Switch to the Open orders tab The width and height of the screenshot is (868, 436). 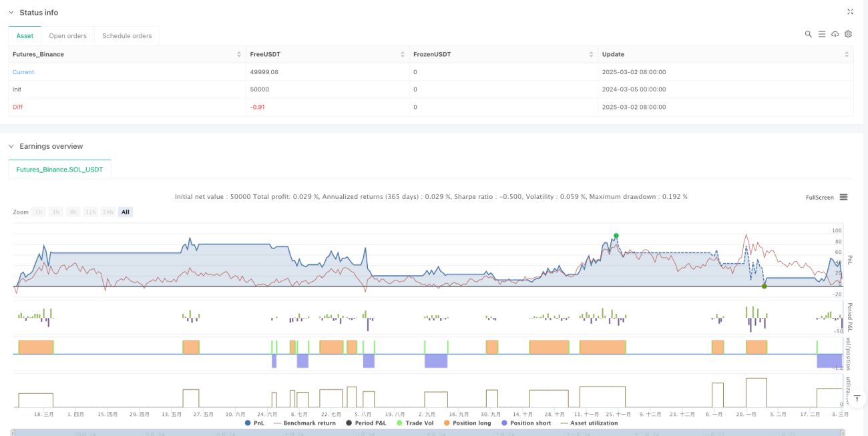coord(67,35)
